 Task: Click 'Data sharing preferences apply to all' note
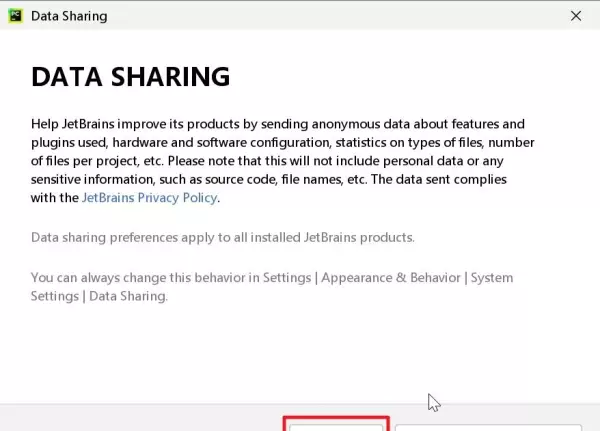click(223, 238)
